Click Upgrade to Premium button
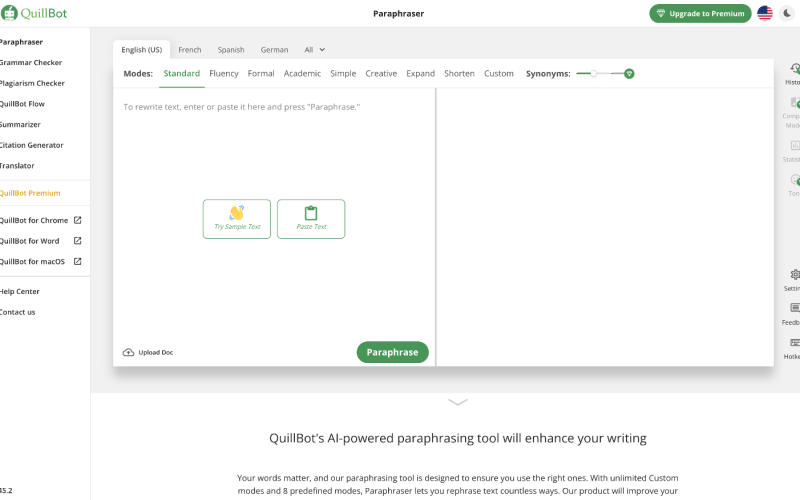800x500 pixels. [700, 14]
